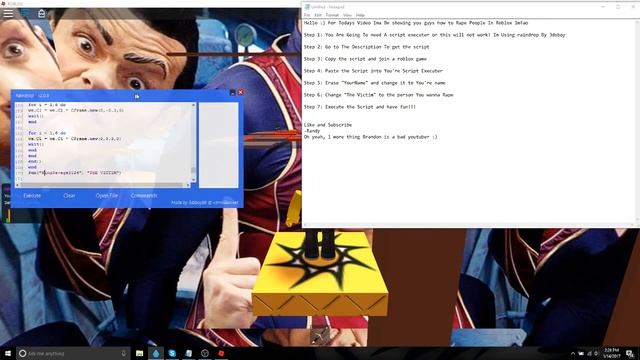The image size is (640, 360).
Task: Open the Roblox backpack icon in top bar
Action: coord(42,13)
